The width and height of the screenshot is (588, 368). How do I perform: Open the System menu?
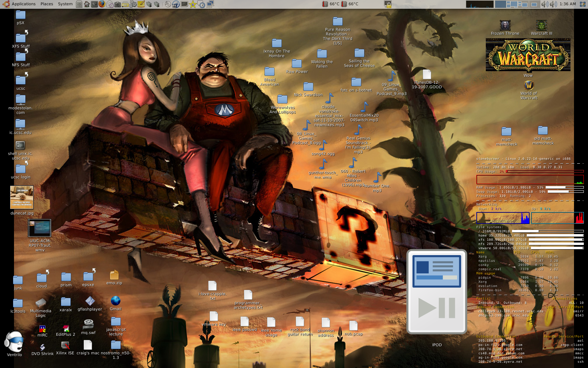tap(65, 4)
